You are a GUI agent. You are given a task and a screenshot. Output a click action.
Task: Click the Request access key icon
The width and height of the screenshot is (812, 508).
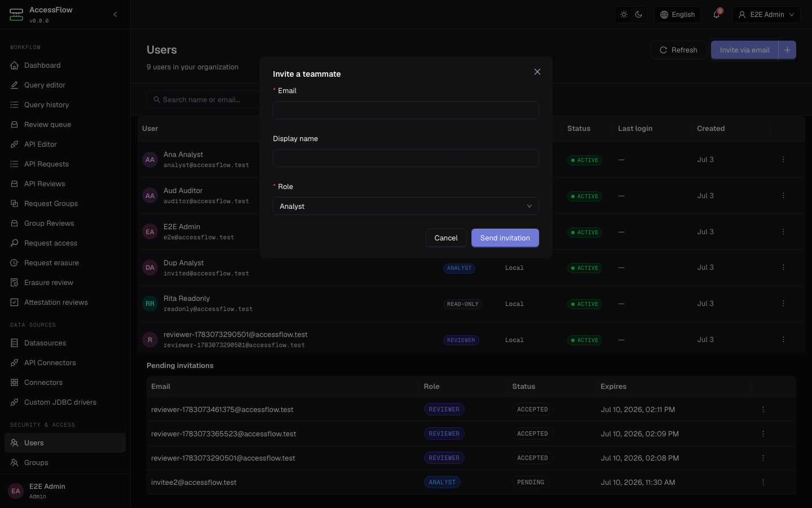coord(15,243)
